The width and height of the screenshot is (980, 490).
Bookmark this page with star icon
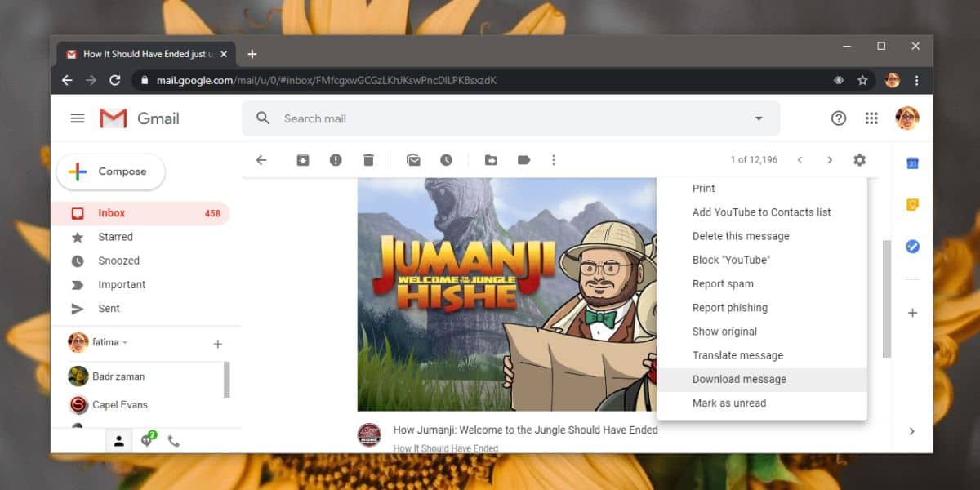coord(862,80)
